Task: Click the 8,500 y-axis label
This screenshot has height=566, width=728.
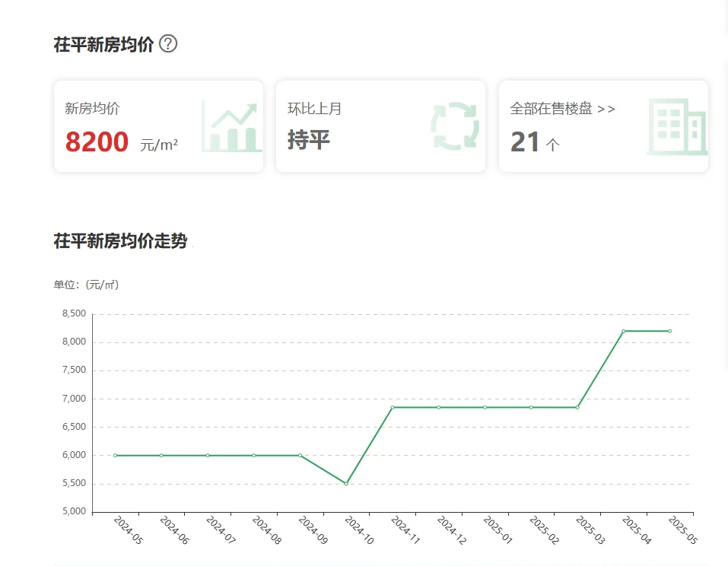Action: click(74, 313)
